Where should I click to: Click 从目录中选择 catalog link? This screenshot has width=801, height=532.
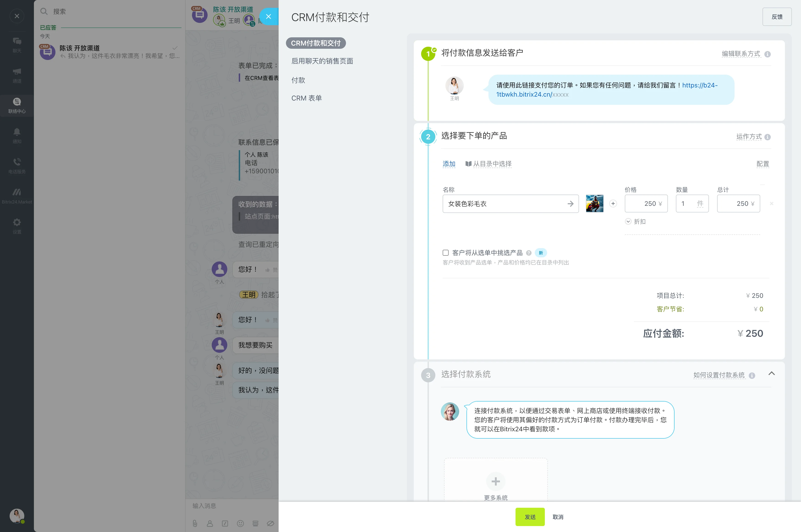click(x=488, y=164)
